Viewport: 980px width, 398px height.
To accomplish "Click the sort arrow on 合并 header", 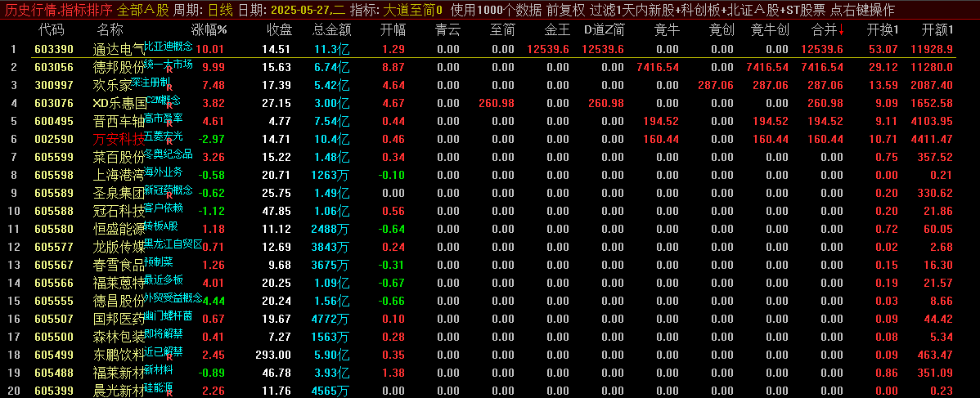I will 841,29.
